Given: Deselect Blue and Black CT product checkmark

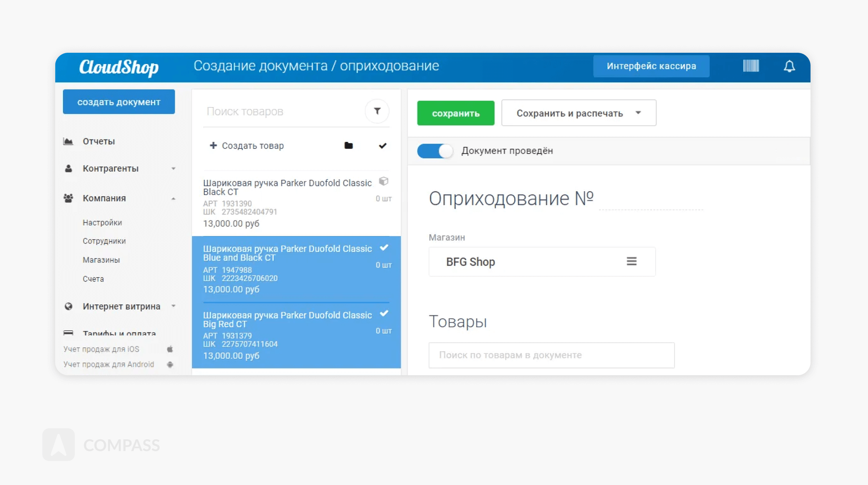Looking at the screenshot, I should (x=384, y=248).
